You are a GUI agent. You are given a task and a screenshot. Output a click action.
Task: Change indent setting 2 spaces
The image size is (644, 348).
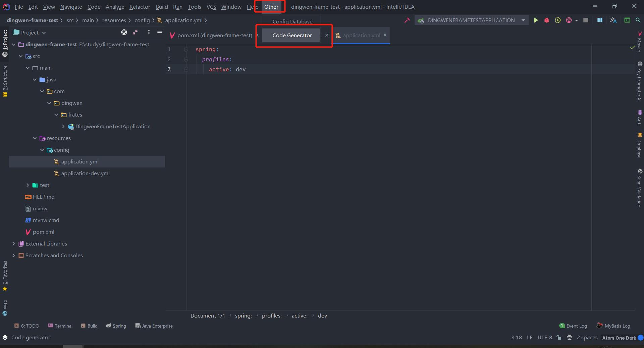point(587,338)
